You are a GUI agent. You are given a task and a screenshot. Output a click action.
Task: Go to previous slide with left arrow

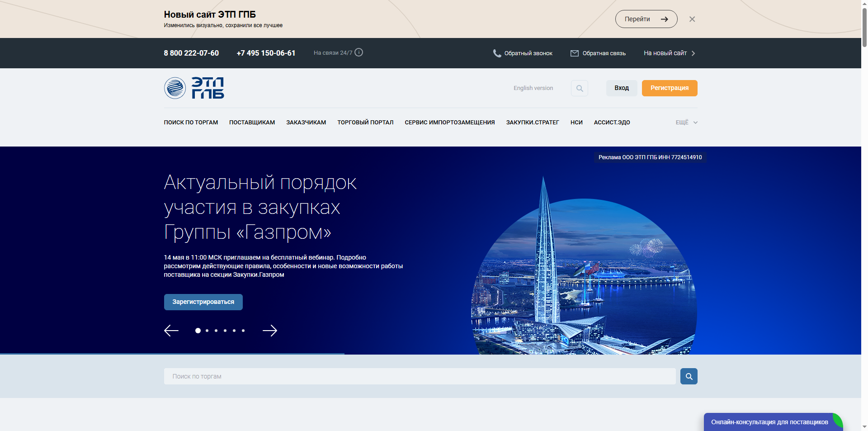pyautogui.click(x=171, y=331)
